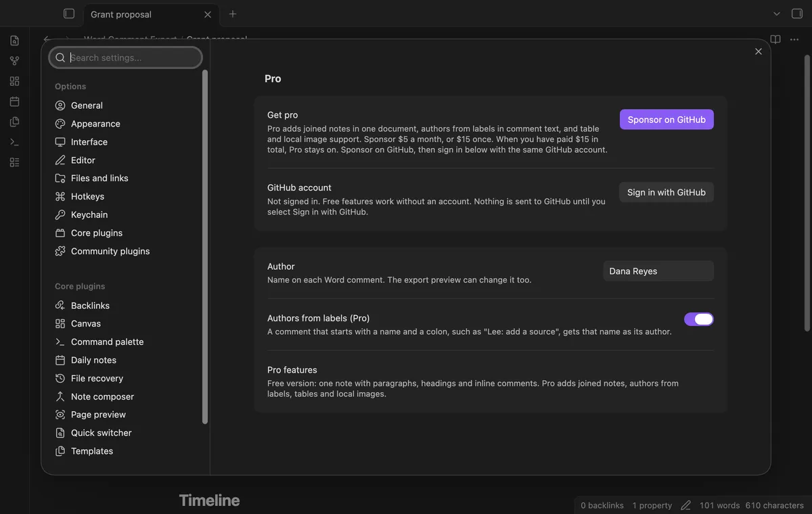Show Community plugins settings
This screenshot has height=514, width=812.
[126, 251]
